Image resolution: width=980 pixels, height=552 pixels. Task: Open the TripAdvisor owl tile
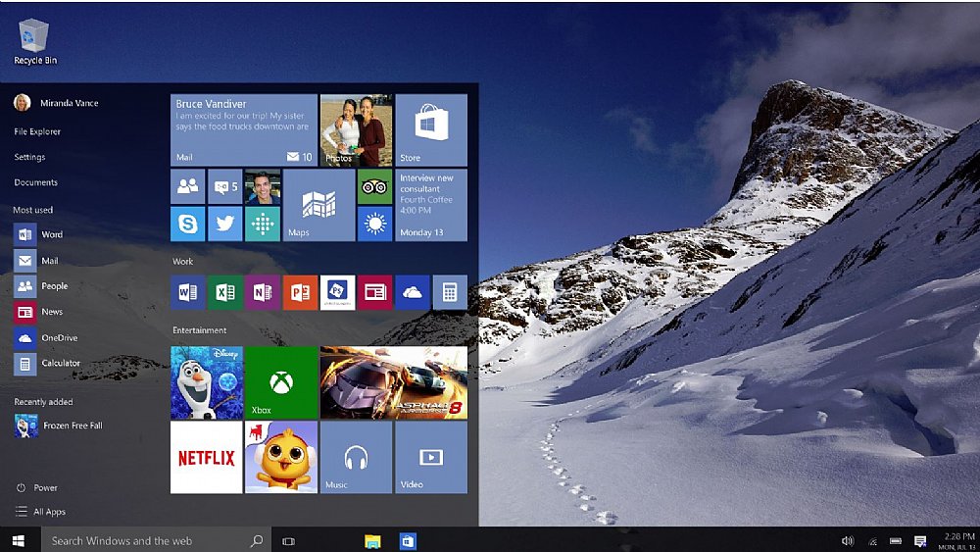(375, 186)
